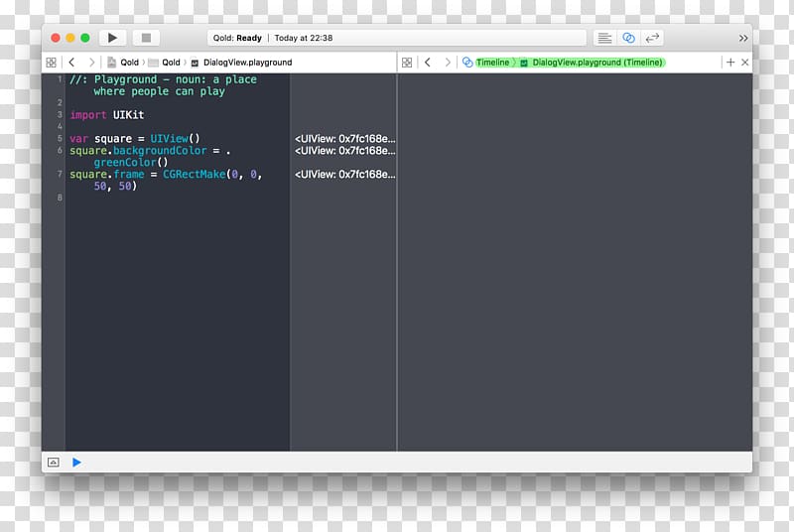Toggle the debug area at bottom left

click(54, 463)
